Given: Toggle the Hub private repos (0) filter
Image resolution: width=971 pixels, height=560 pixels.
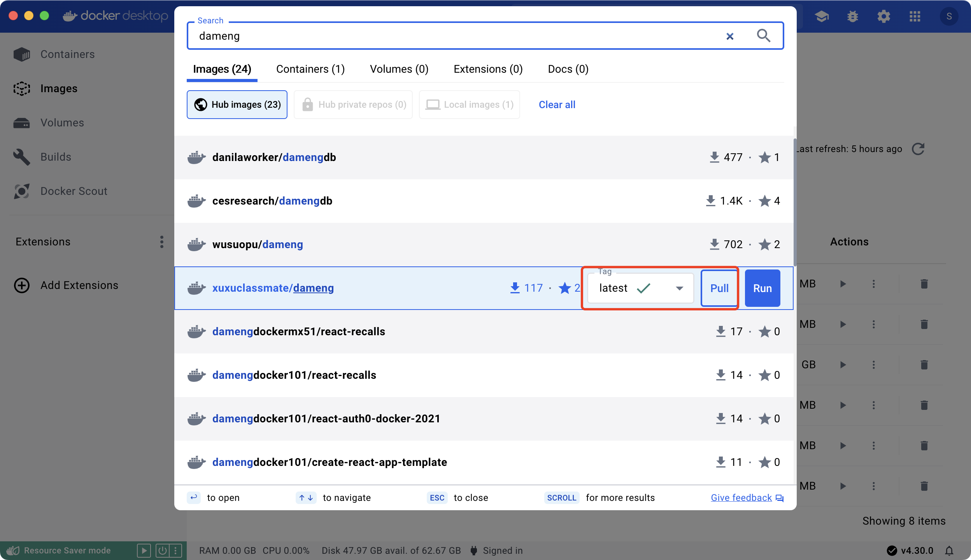Looking at the screenshot, I should [x=353, y=105].
